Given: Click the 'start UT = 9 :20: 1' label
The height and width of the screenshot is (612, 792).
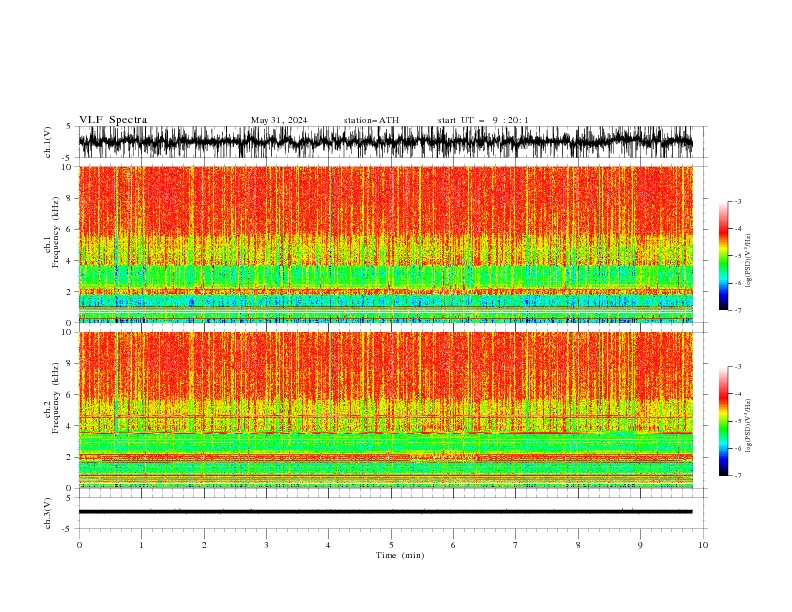Looking at the screenshot, I should pyautogui.click(x=483, y=120).
